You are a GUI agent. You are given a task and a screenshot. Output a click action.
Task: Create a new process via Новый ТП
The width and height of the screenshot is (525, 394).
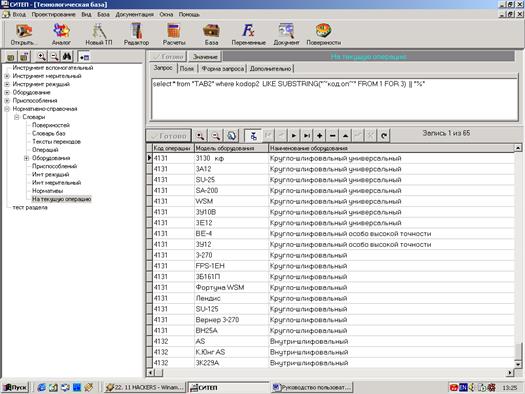point(99,34)
